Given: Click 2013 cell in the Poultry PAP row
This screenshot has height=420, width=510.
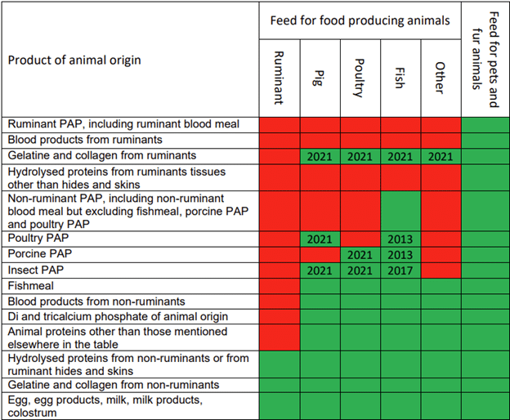Looking at the screenshot, I should [400, 239].
